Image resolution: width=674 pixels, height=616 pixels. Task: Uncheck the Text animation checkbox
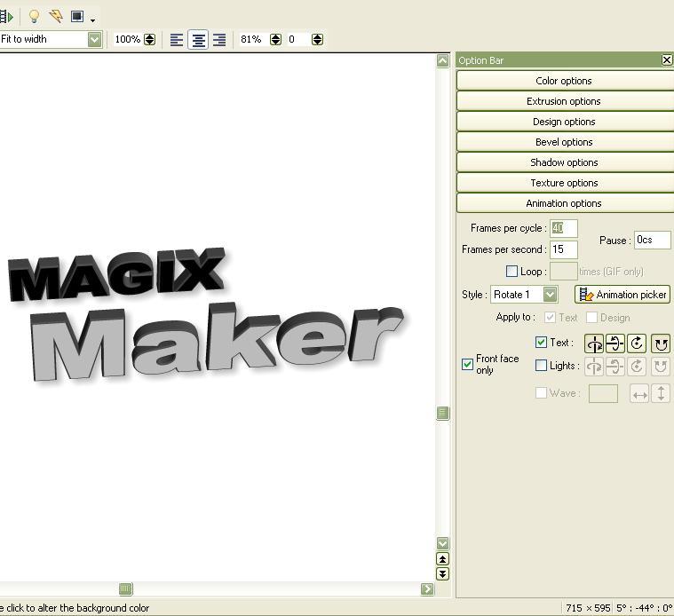[x=541, y=343]
